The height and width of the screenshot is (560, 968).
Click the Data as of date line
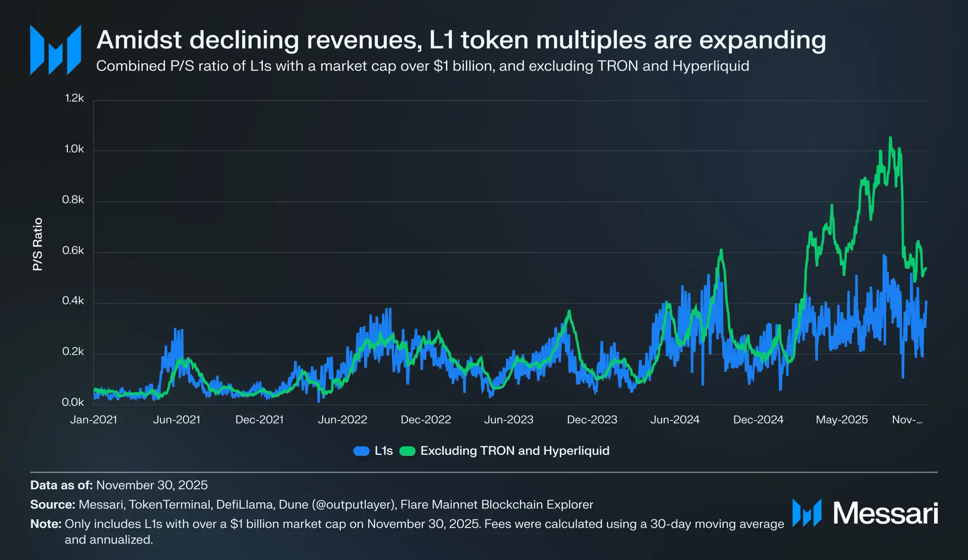119,485
